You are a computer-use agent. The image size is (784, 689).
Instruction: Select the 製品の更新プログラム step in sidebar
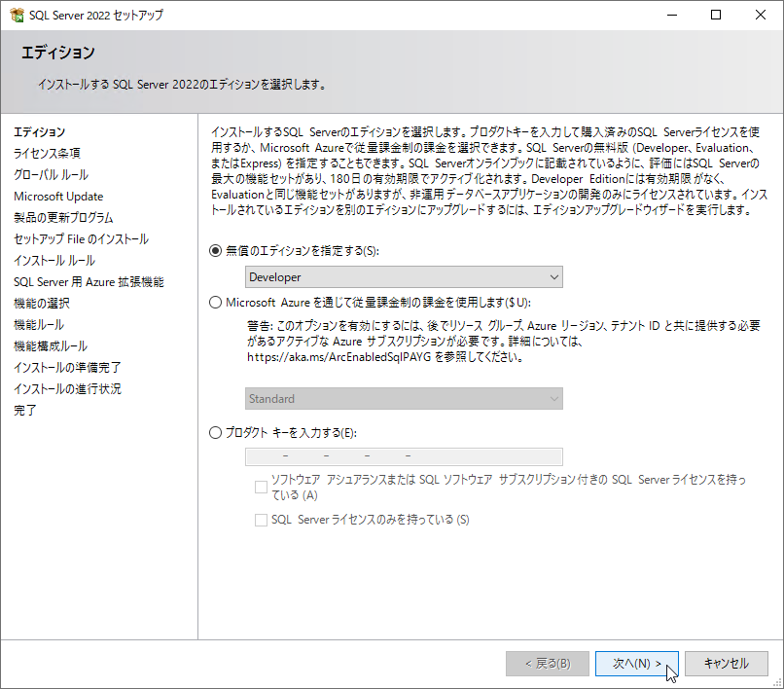pyautogui.click(x=63, y=218)
